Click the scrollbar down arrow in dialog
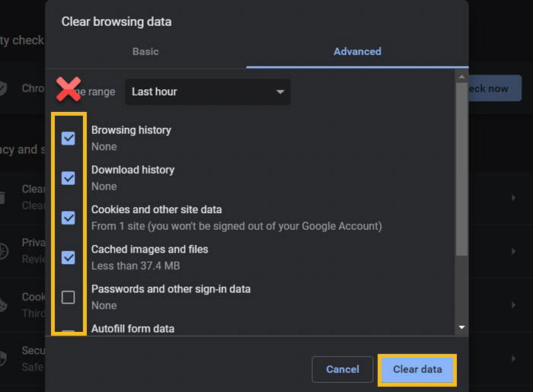 pos(461,327)
